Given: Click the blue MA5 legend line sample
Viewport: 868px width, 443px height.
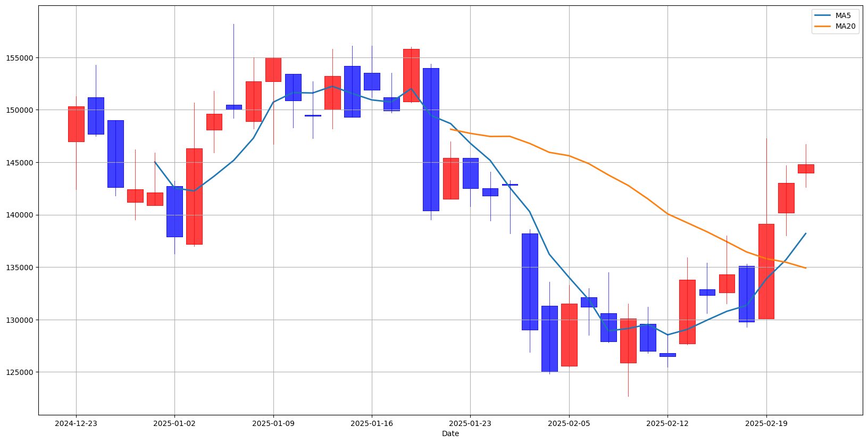Looking at the screenshot, I should pyautogui.click(x=823, y=15).
